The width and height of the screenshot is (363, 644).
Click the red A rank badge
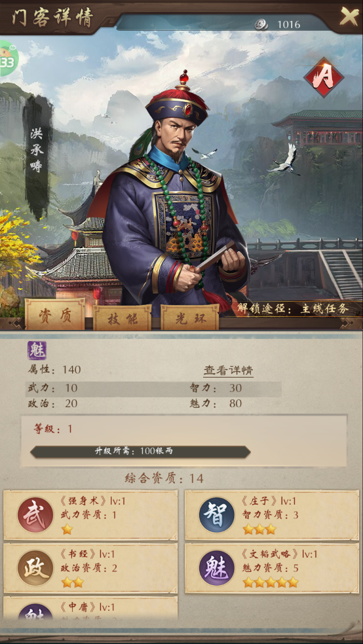324,77
